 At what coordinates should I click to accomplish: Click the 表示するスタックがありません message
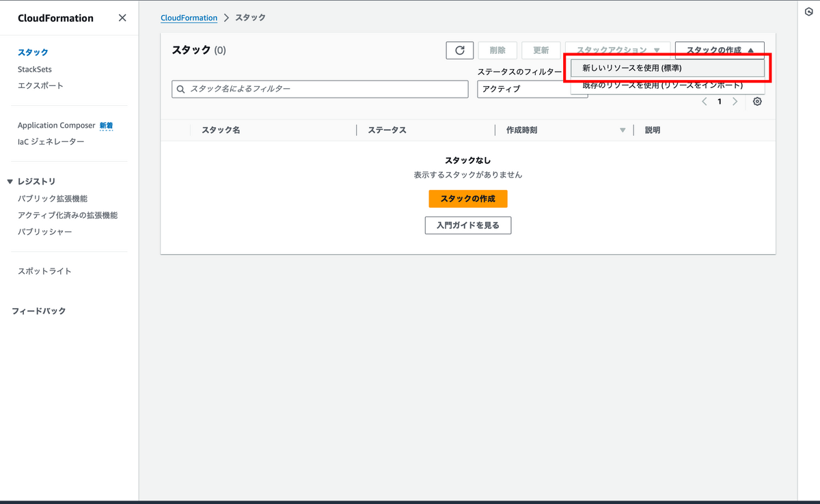(x=468, y=175)
